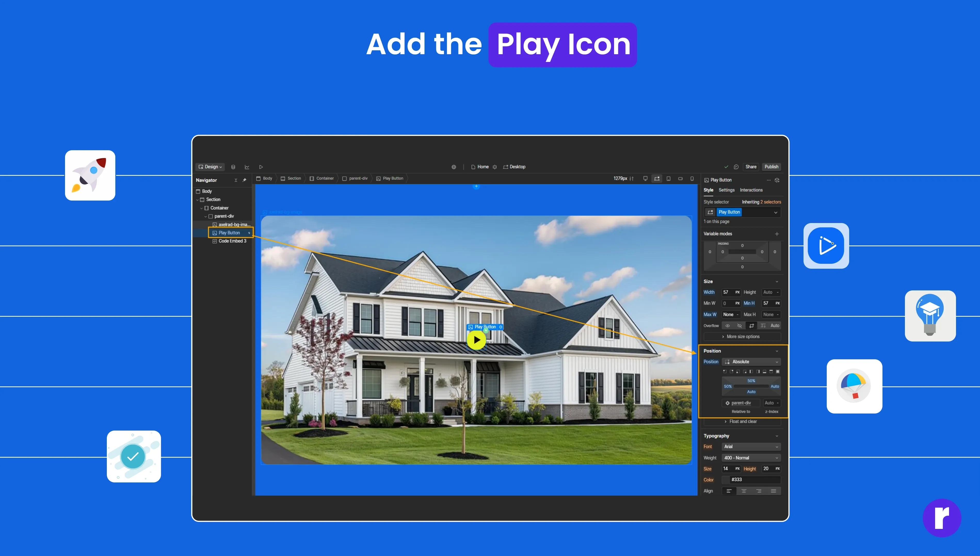Open the Design mode dropdown

[x=210, y=167]
